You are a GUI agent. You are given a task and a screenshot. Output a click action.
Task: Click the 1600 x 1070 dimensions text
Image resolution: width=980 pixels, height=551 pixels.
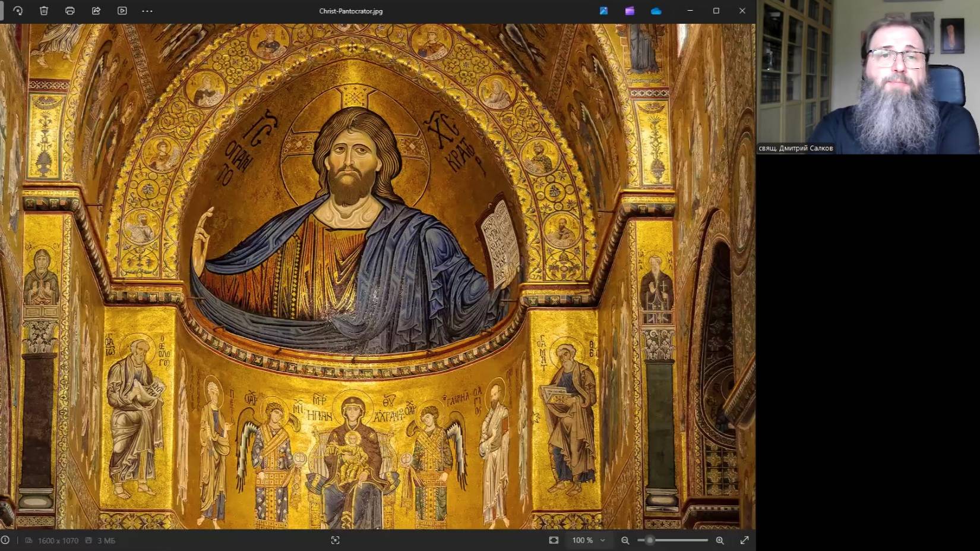tap(58, 540)
